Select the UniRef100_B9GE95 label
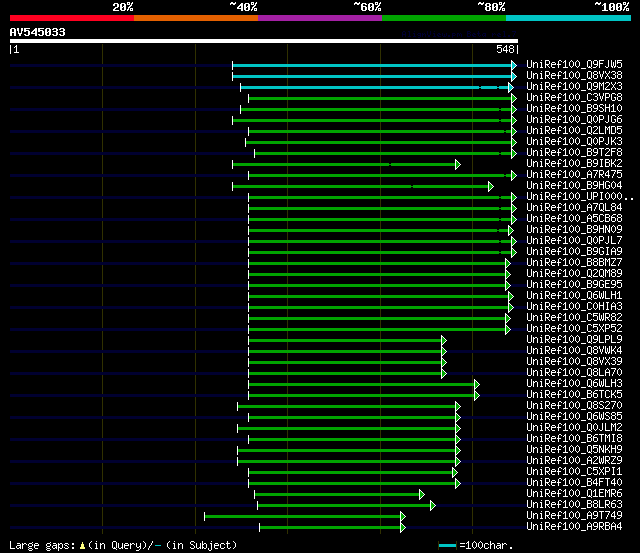 pos(574,284)
